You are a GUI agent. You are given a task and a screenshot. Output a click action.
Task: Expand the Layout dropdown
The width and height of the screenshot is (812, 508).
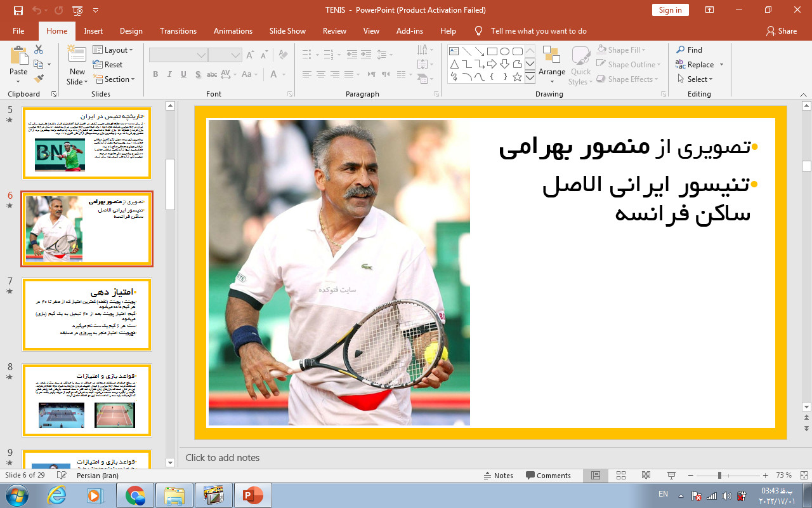click(x=114, y=50)
